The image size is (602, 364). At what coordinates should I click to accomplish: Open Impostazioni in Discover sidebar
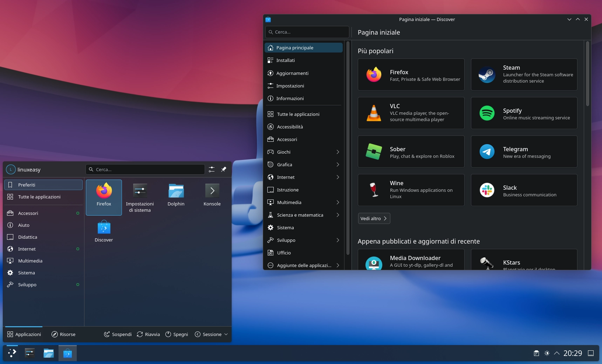[303, 86]
